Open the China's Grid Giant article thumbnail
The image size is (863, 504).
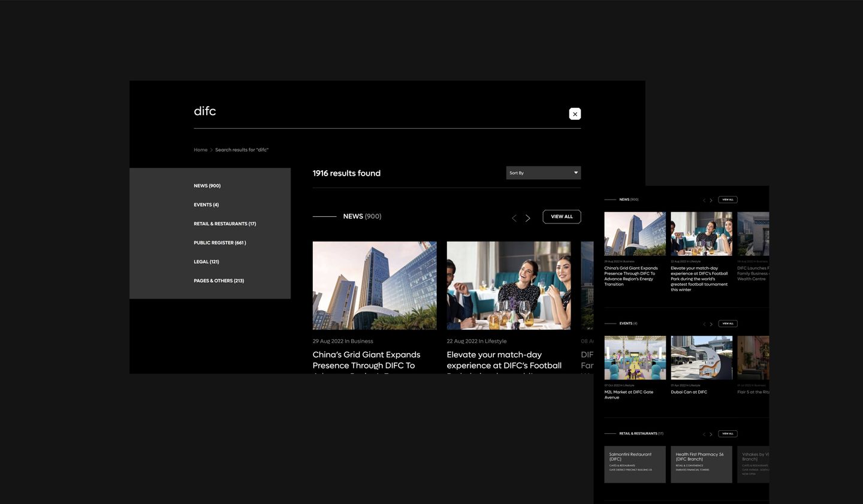(x=375, y=285)
